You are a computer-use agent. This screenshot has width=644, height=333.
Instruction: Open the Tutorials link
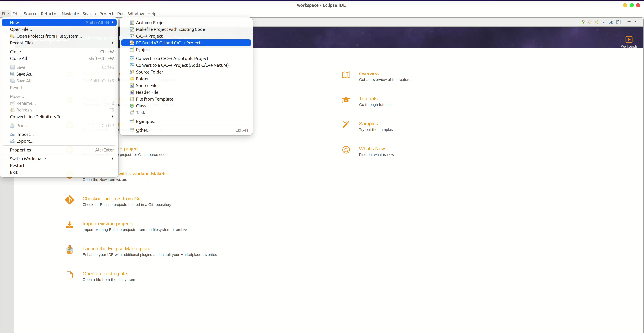pos(368,99)
